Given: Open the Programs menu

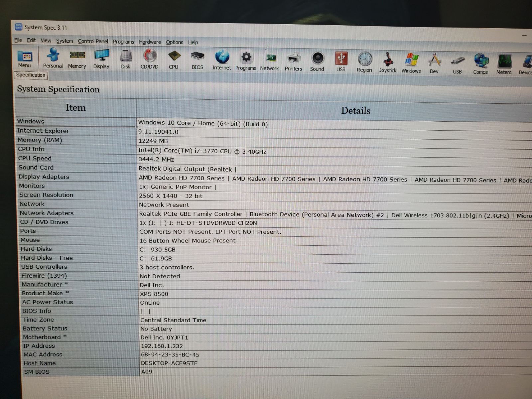Looking at the screenshot, I should (123, 42).
